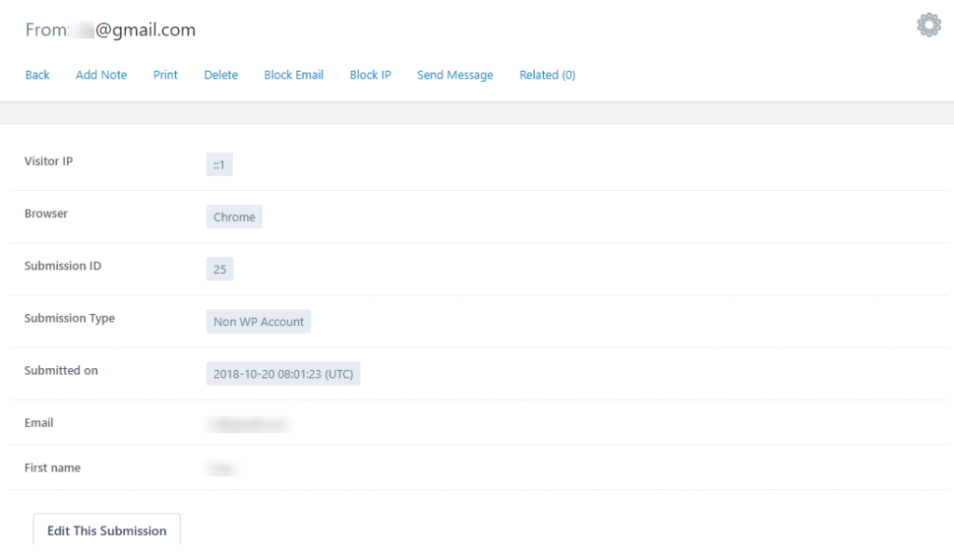Select the submitted-on timestamp value
954x560 pixels.
coord(283,373)
